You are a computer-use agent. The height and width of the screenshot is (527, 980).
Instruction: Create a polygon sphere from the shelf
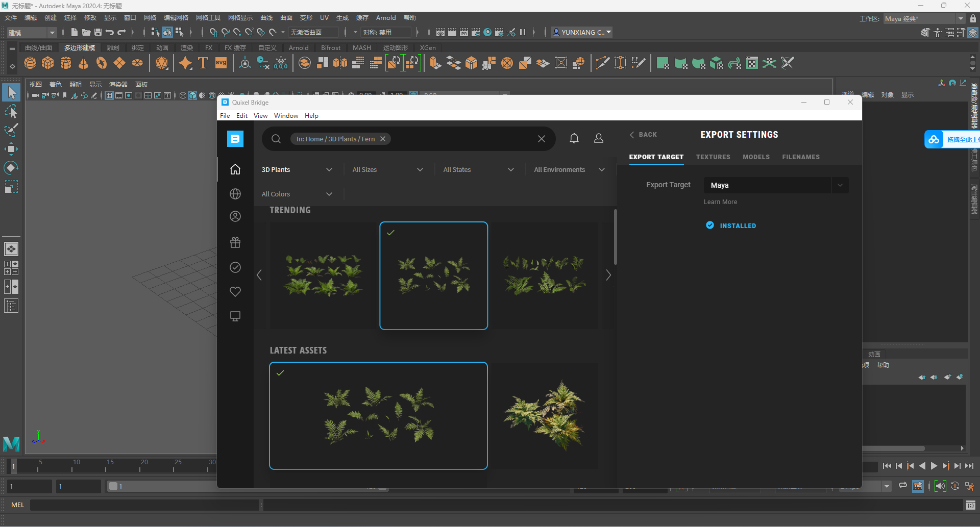click(31, 63)
